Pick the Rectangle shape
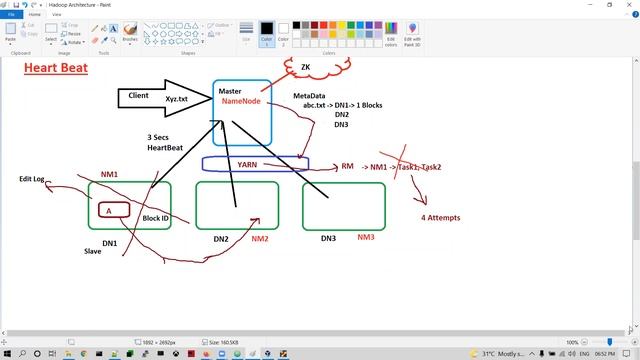The width and height of the screenshot is (640, 360). pos(171,26)
